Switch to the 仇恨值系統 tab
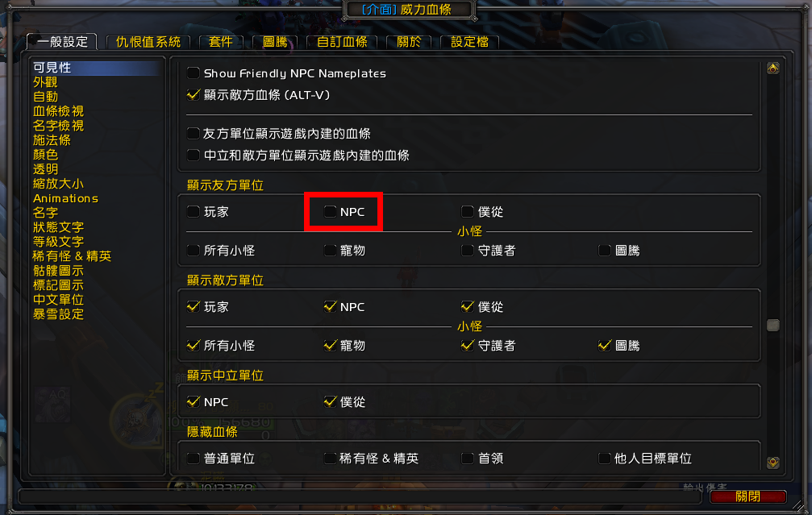 coord(148,42)
